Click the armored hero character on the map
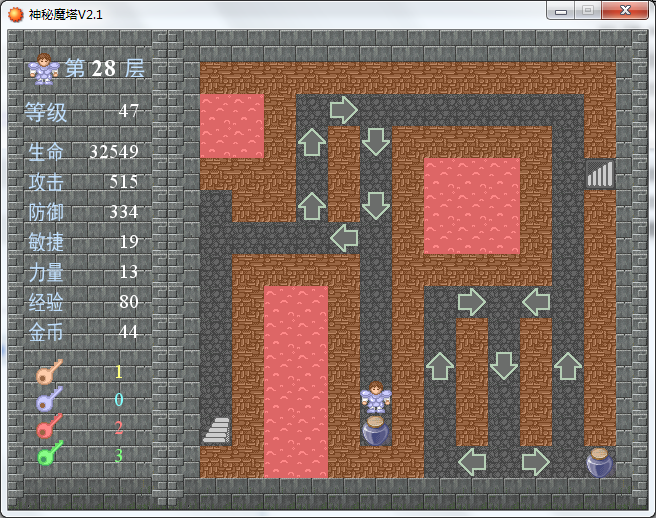Screen dimensions: 656x518 coord(376,398)
